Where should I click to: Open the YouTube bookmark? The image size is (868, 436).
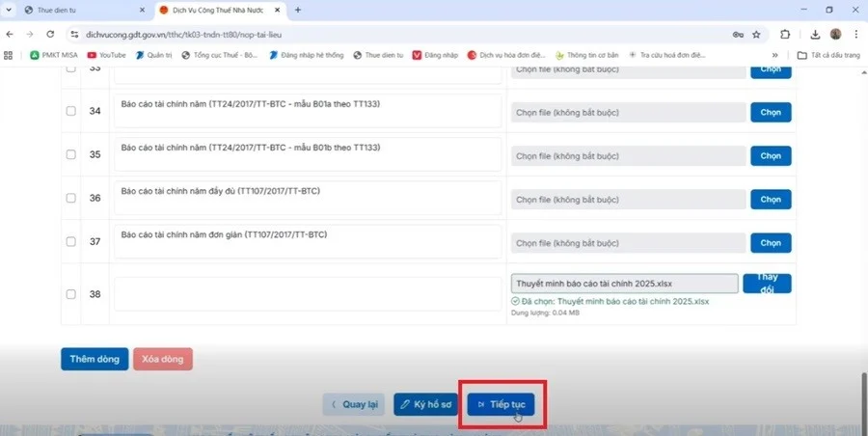(x=106, y=55)
